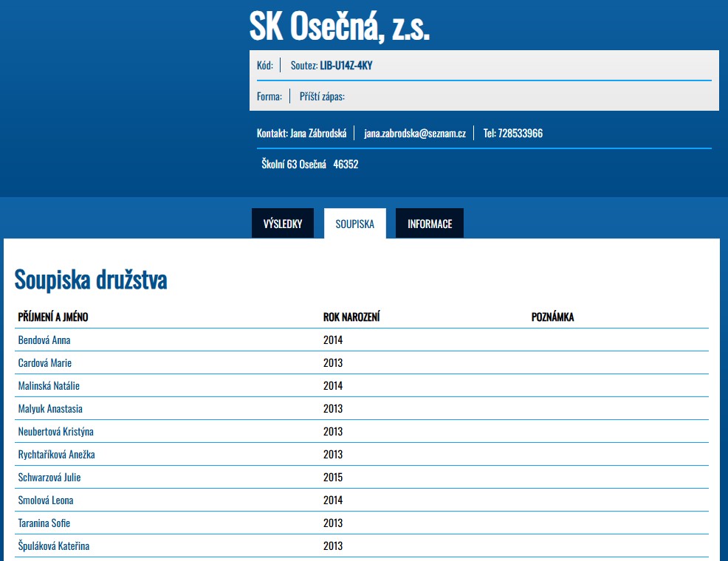The image size is (728, 561).
Task: Click the SK Osečná, z.s. title
Action: (339, 27)
